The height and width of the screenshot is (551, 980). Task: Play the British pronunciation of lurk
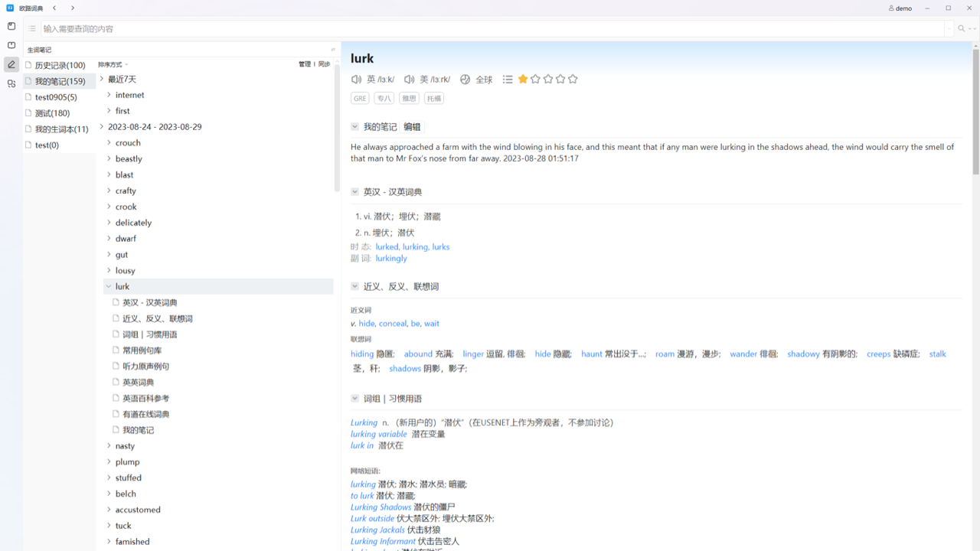coord(355,79)
